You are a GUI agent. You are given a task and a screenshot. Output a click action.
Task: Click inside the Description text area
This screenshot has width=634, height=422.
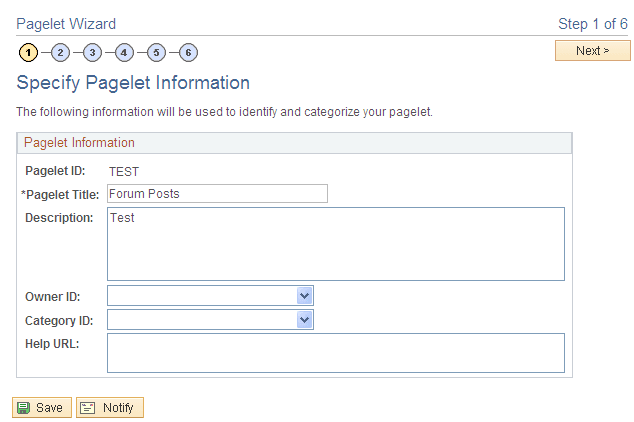[335, 244]
